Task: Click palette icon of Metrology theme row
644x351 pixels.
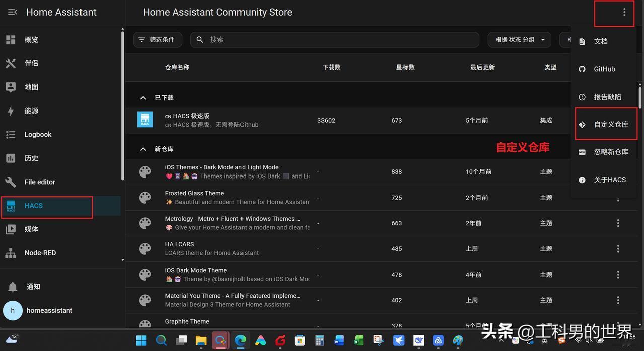Action: click(x=145, y=223)
